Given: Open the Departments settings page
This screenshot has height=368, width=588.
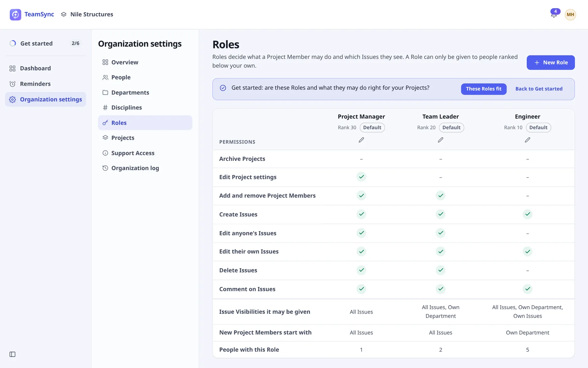Looking at the screenshot, I should coord(145,93).
